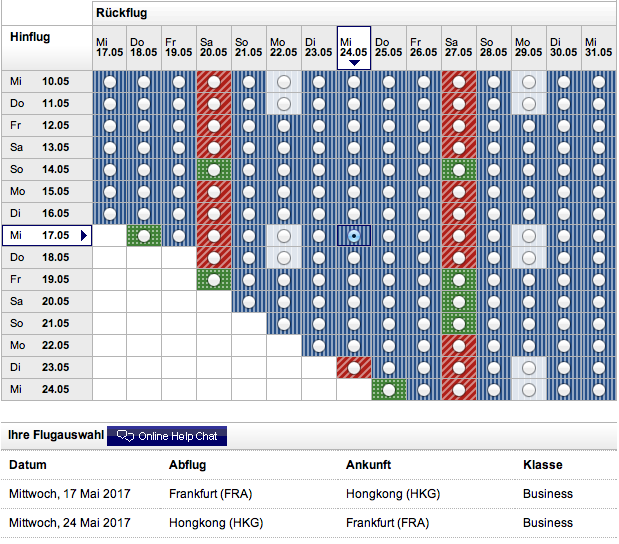Click return column header Mi 31.05

[x=599, y=47]
